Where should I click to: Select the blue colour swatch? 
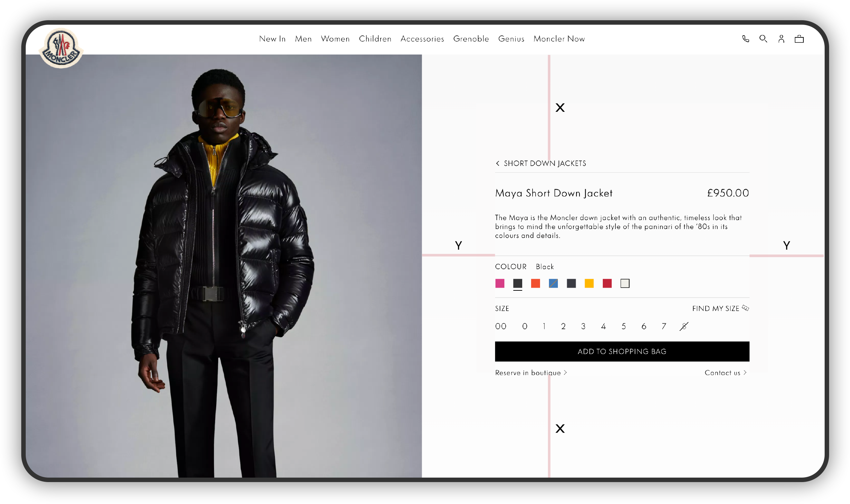553,283
